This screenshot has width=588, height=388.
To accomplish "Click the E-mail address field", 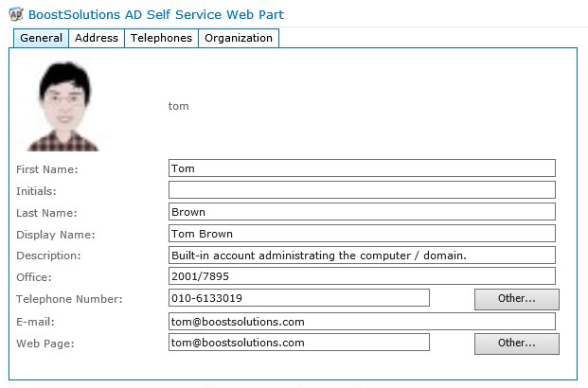I will (362, 322).
